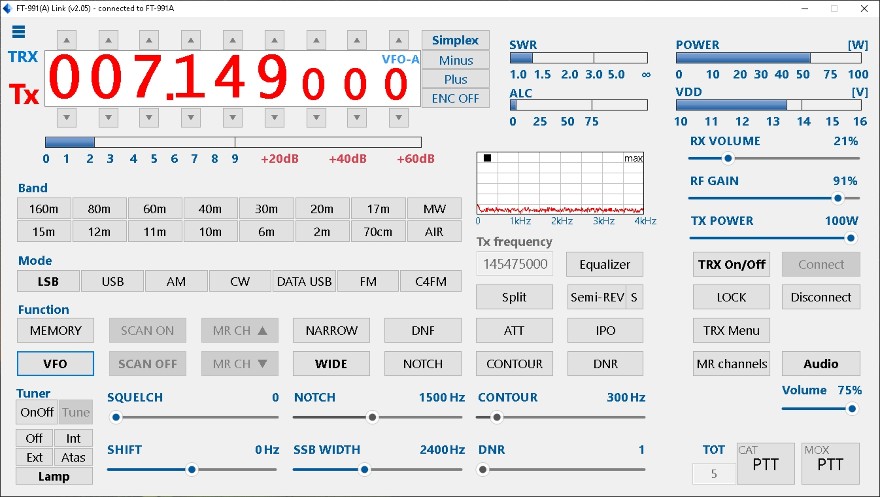Open the Equalizer
Viewport: 880px width, 497px height.
[604, 264]
